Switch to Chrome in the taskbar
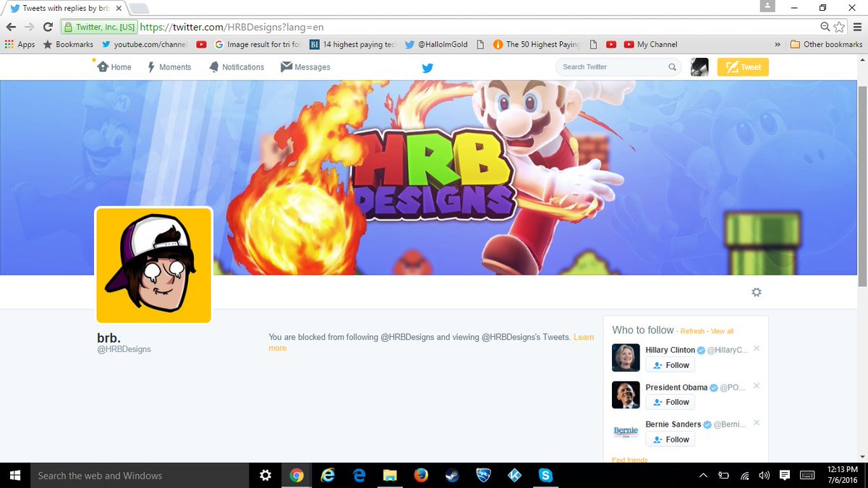This screenshot has height=488, width=868. [x=296, y=475]
